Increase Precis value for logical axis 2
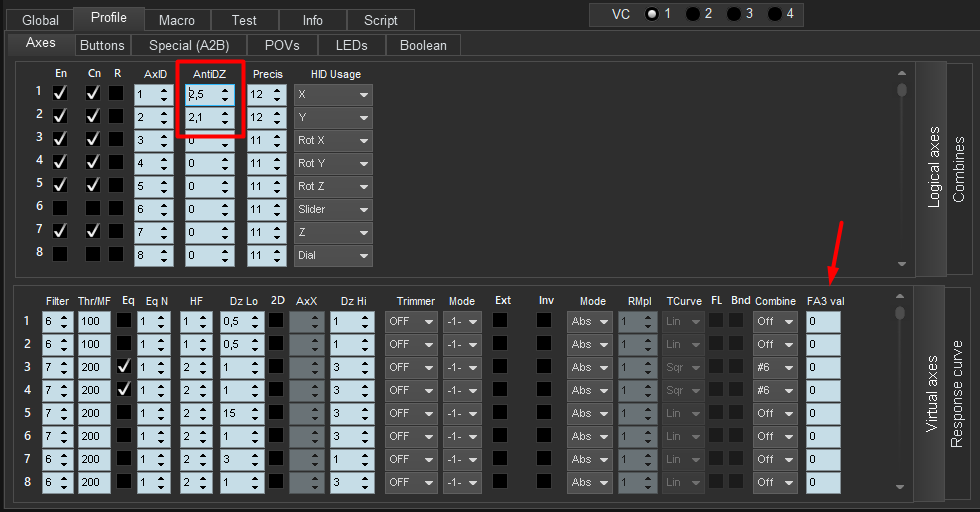Image resolution: width=980 pixels, height=512 pixels. (276, 113)
